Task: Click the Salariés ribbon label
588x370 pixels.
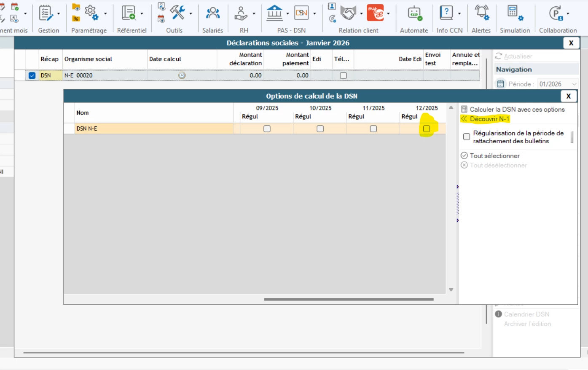Action: pyautogui.click(x=213, y=30)
